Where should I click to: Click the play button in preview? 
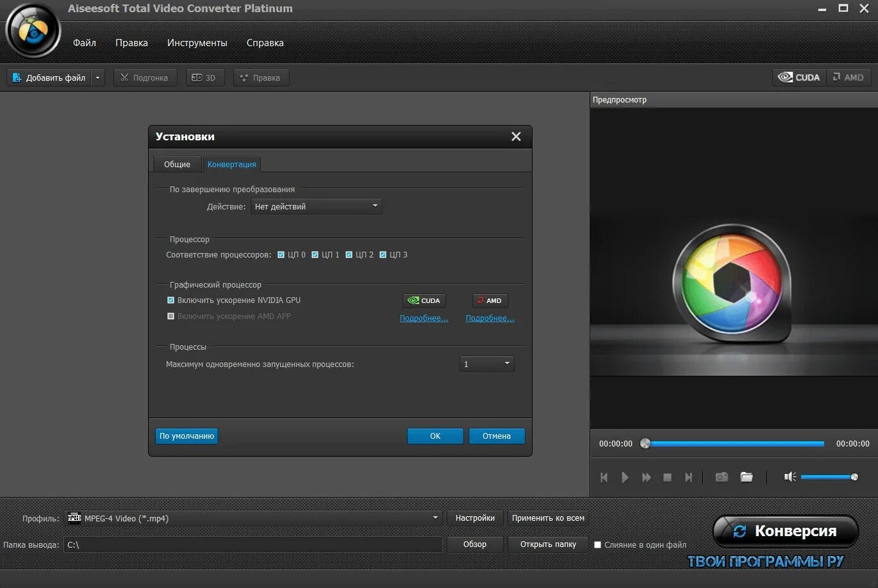(x=625, y=477)
